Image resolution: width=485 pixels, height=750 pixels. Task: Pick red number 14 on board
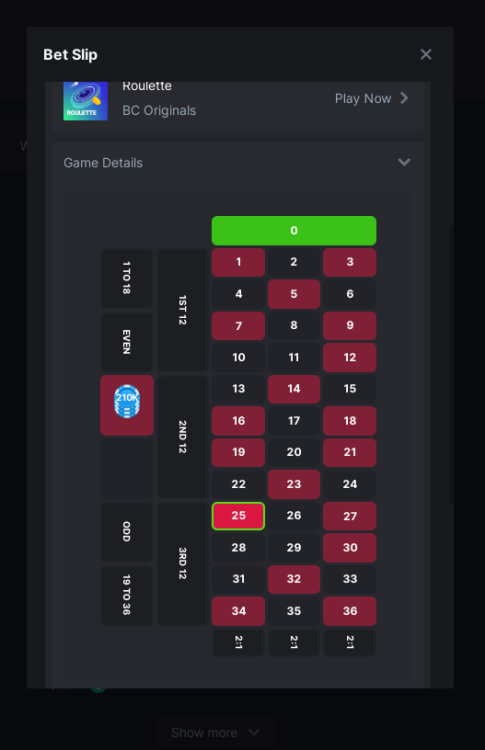294,389
